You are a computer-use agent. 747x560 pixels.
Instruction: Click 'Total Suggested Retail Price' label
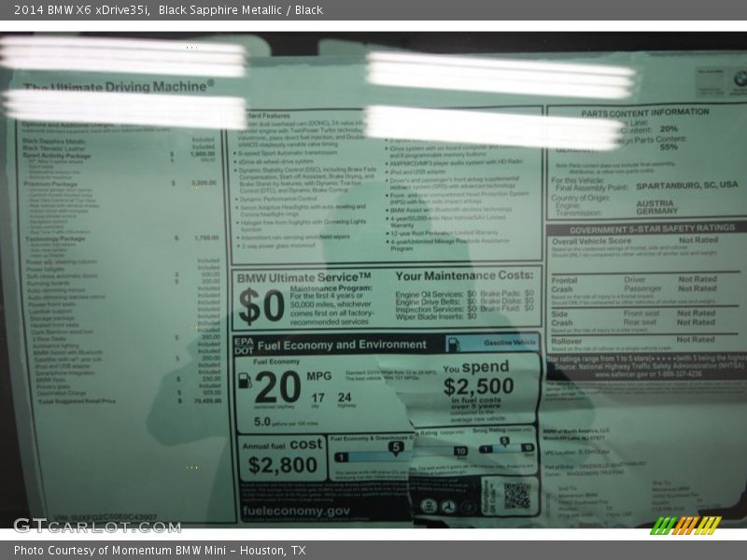point(78,401)
